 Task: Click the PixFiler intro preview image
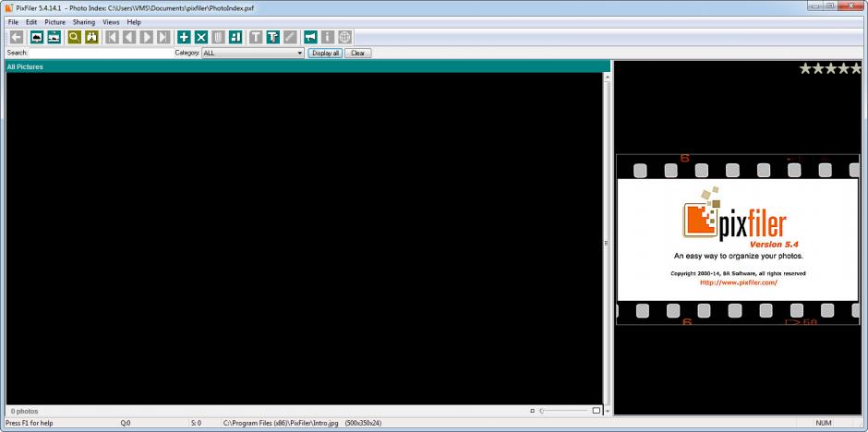point(738,239)
